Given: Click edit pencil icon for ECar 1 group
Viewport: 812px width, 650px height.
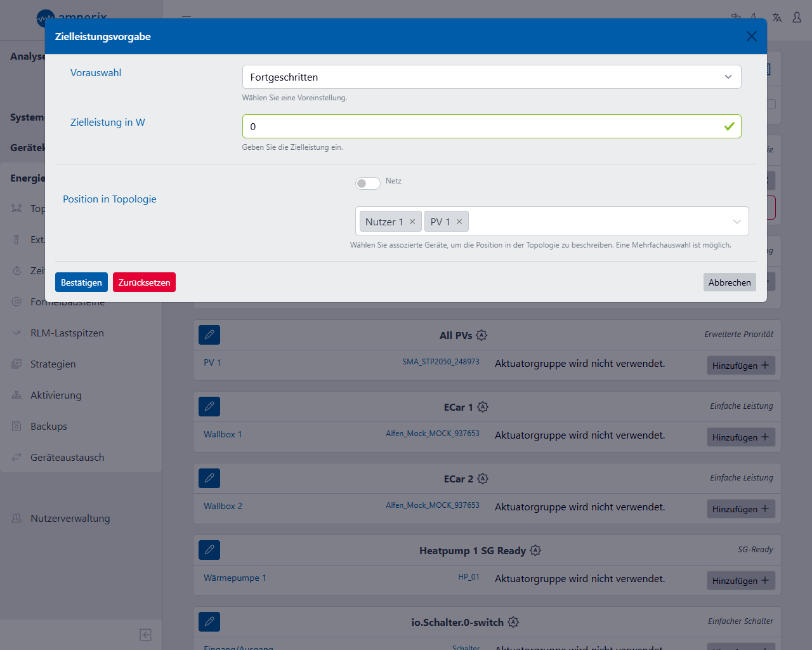Looking at the screenshot, I should (x=209, y=406).
